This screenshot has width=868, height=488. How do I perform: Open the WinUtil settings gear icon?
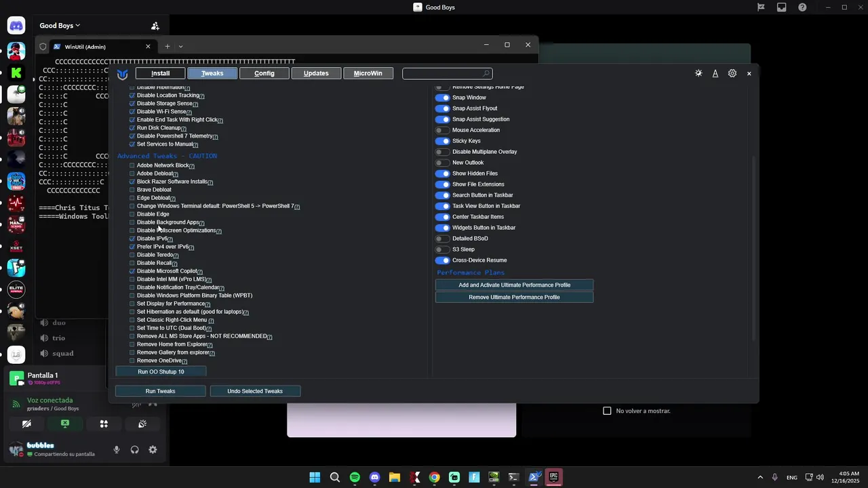tap(732, 73)
